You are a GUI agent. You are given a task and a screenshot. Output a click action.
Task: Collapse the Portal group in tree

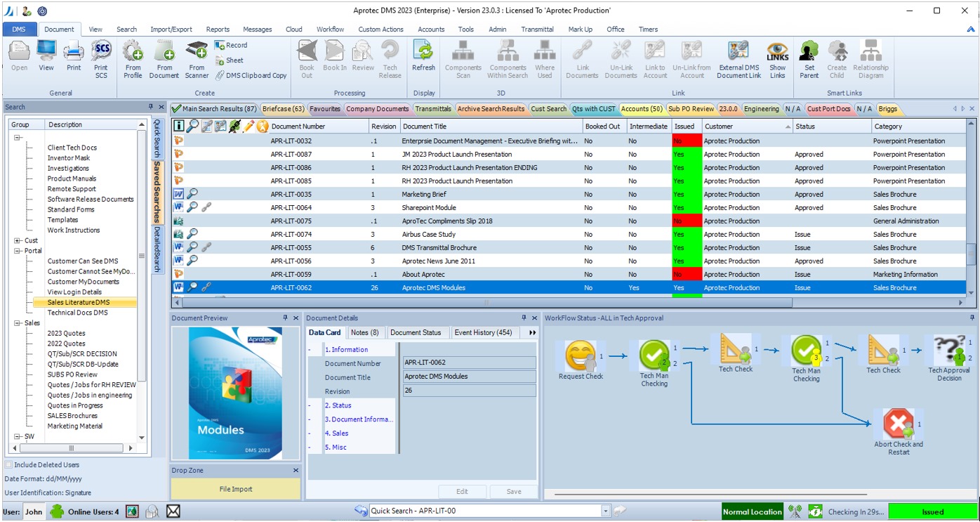pos(18,251)
